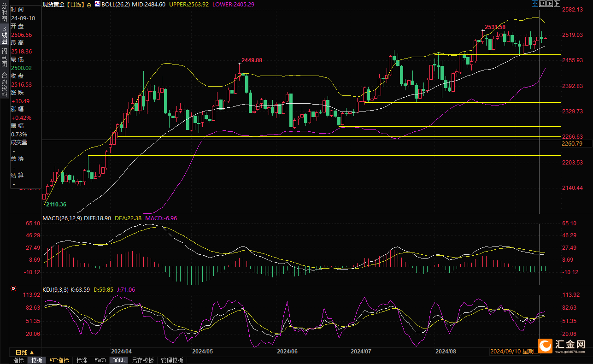Click the D:59.85 value

tap(103, 289)
